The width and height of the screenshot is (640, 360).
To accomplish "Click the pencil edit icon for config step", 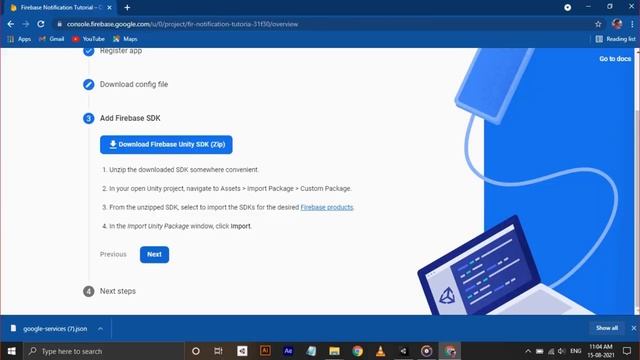I will tap(89, 84).
